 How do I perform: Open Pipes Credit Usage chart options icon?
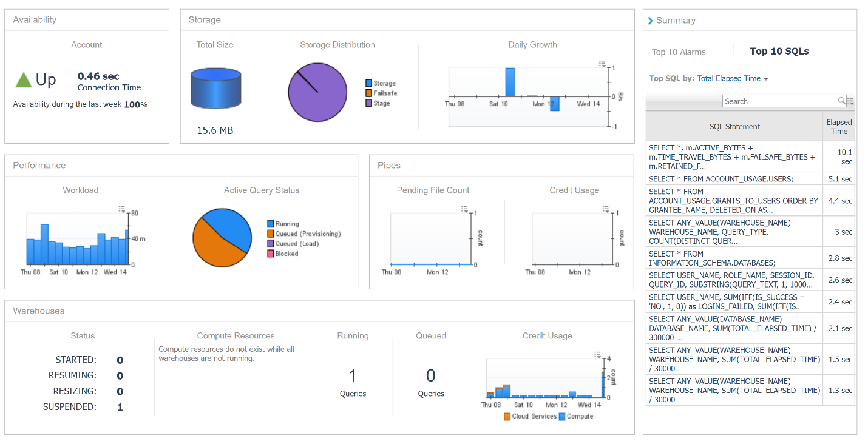coord(606,209)
